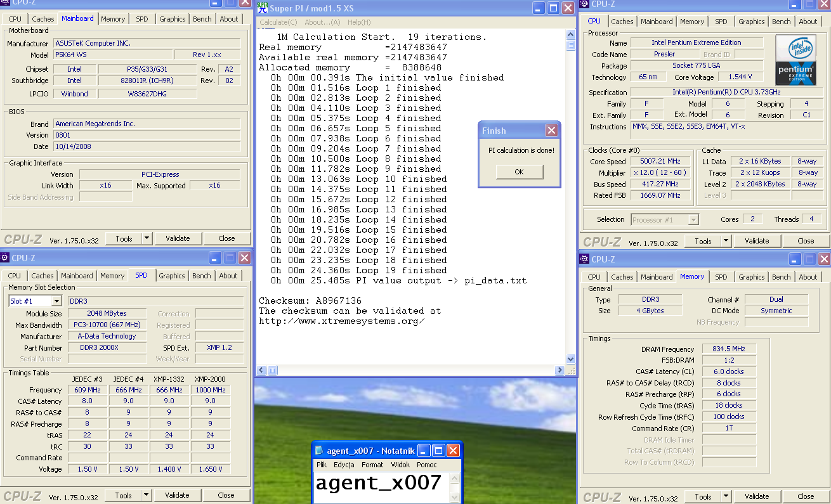This screenshot has height=504, width=831.
Task: Click the xtremesystems.org URL text in Super PI
Action: click(x=342, y=321)
